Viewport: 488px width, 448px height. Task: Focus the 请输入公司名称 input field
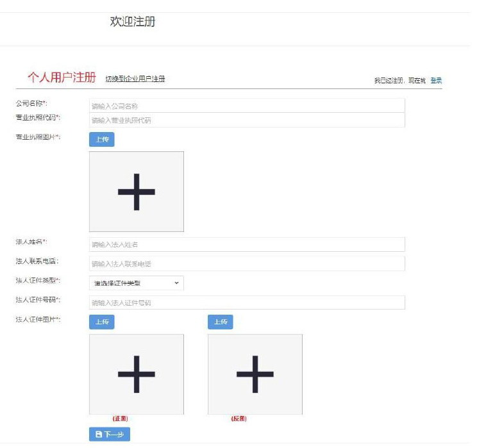247,106
